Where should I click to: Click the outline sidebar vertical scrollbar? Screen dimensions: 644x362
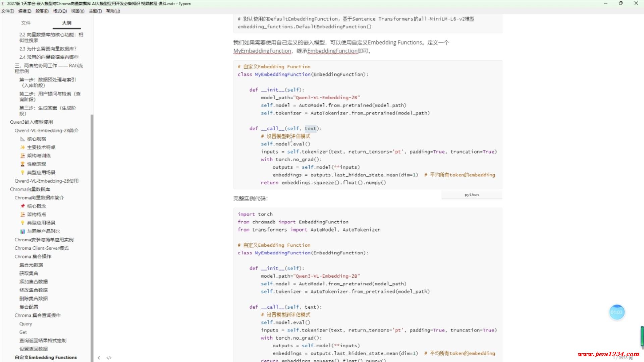point(92,235)
